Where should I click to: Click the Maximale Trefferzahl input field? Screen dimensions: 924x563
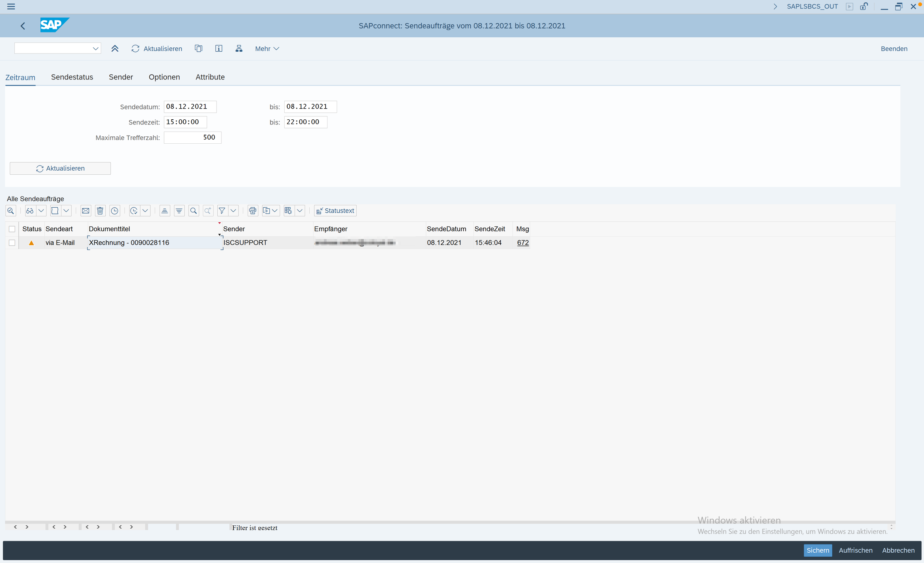[192, 137]
